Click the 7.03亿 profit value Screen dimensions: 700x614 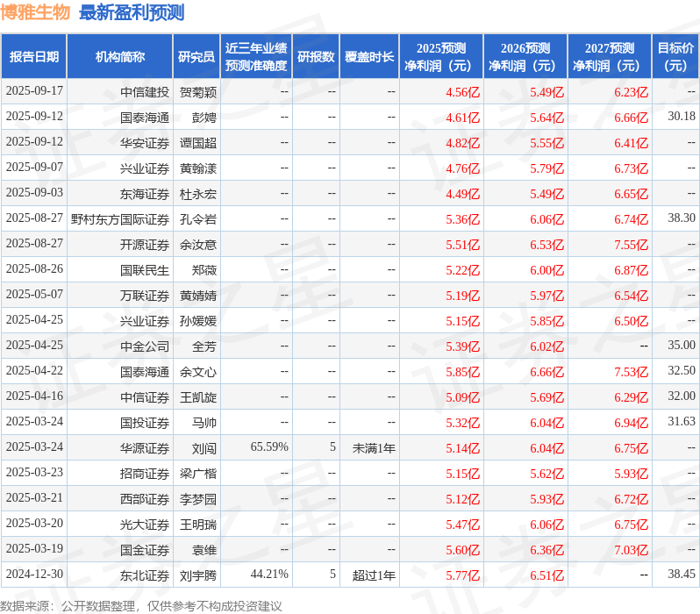point(631,550)
